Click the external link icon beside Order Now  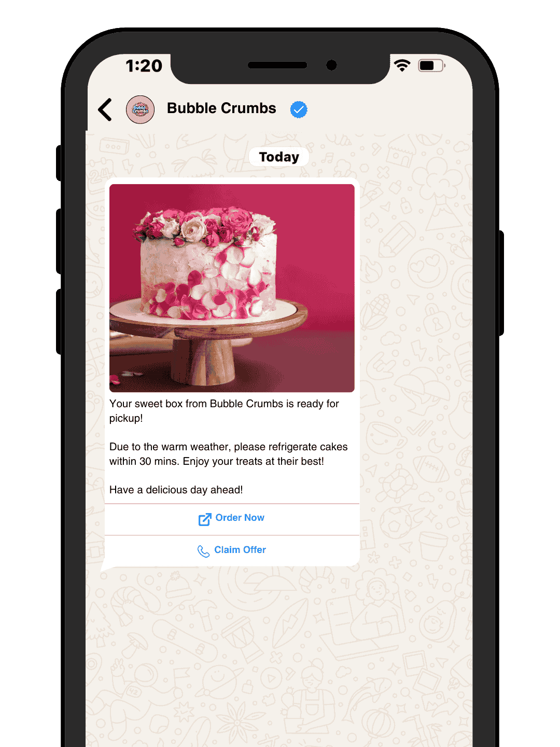205,519
